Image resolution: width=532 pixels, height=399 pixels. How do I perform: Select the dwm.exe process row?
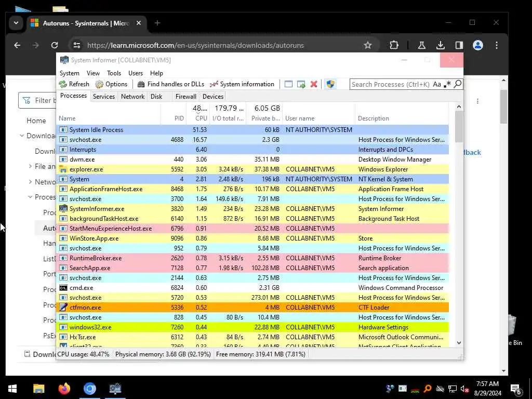(253, 159)
